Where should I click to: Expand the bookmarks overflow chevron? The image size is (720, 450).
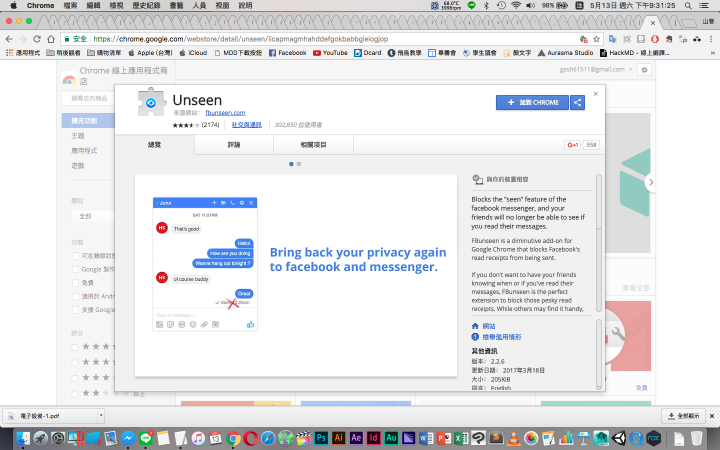click(x=713, y=53)
